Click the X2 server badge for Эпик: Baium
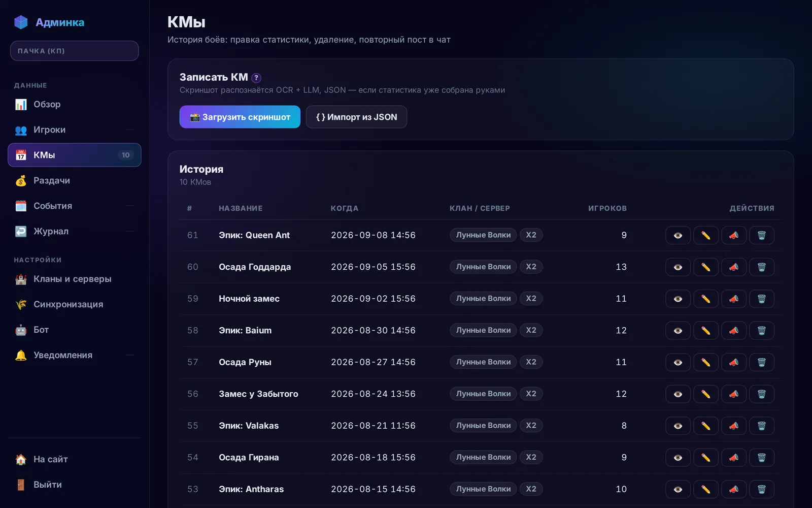The height and width of the screenshot is (508, 812). (x=531, y=330)
